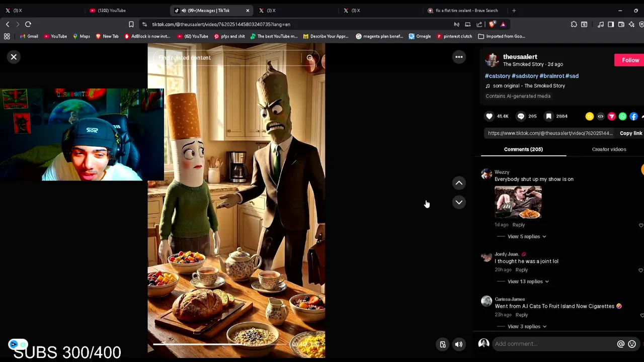Open Brave Shields lion icon
Screen dimensions: 644x362
(x=492, y=24)
